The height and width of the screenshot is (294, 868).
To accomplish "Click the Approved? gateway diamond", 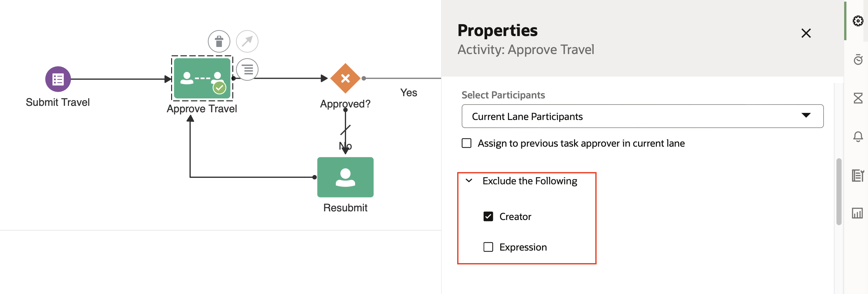I will pyautogui.click(x=345, y=79).
